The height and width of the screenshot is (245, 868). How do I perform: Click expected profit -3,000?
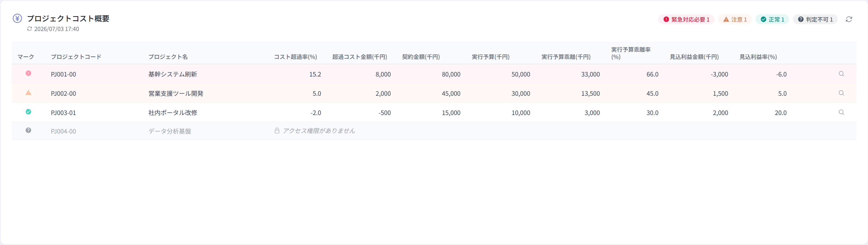[719, 74]
